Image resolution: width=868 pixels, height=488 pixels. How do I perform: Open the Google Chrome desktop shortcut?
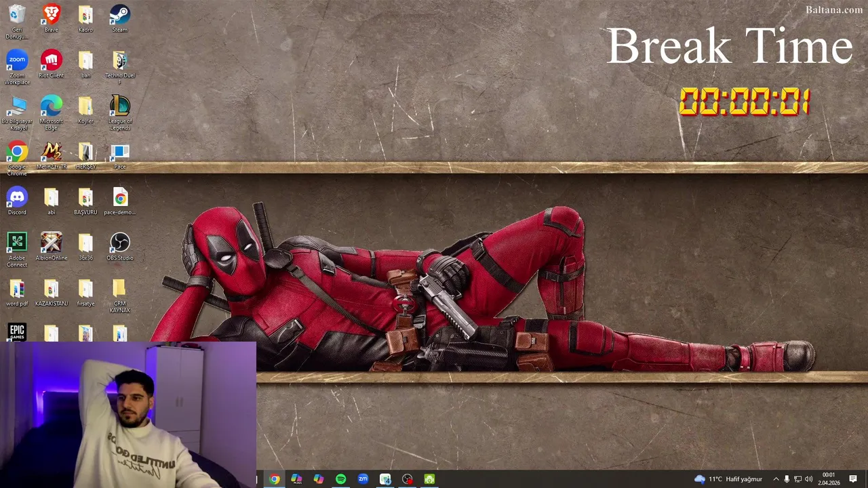tap(17, 159)
